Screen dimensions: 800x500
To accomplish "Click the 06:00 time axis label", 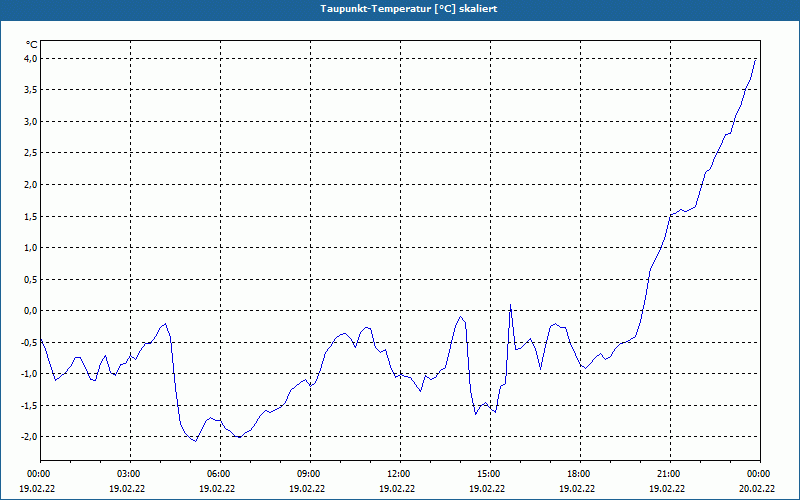I will tap(220, 474).
